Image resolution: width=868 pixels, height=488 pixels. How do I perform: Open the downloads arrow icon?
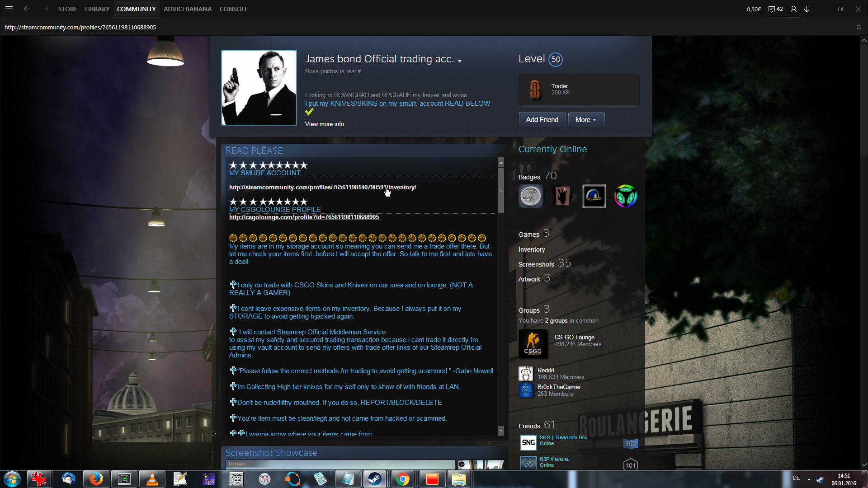point(807,9)
